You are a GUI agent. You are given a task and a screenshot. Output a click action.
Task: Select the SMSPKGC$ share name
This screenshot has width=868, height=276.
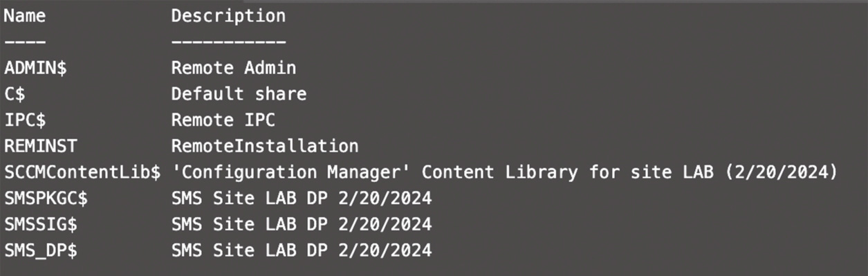(46, 199)
